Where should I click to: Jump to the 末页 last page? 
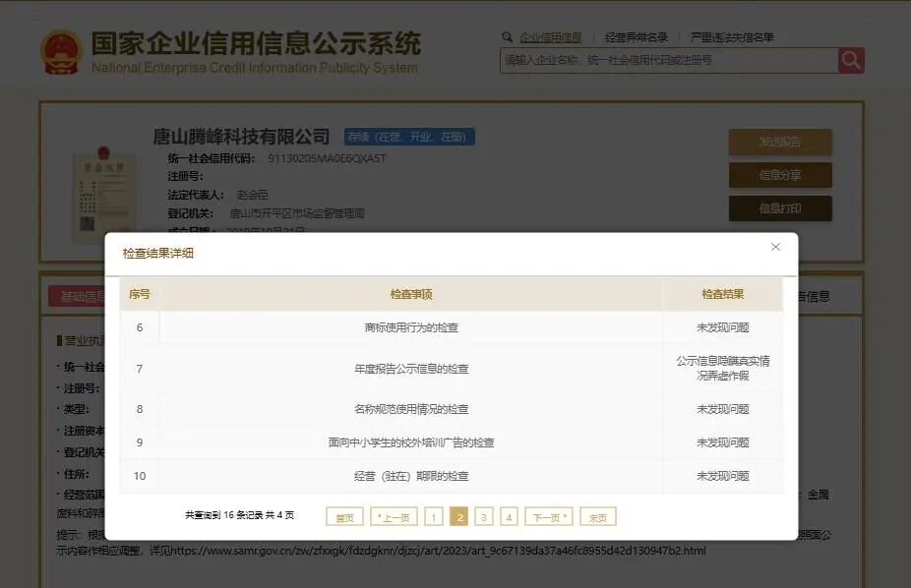pos(598,515)
